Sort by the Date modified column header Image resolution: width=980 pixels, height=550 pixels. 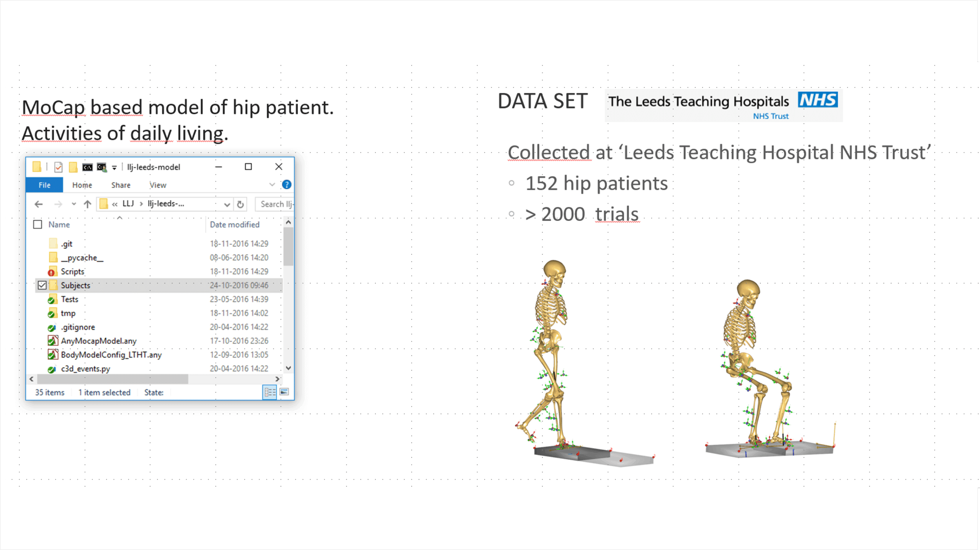click(x=235, y=225)
